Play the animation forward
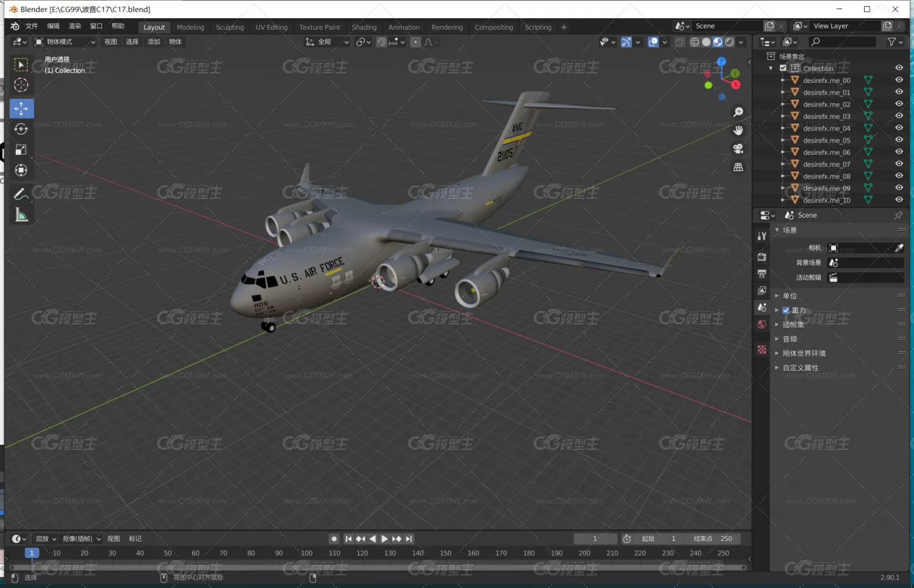Screen dimensions: 914x588 point(384,539)
